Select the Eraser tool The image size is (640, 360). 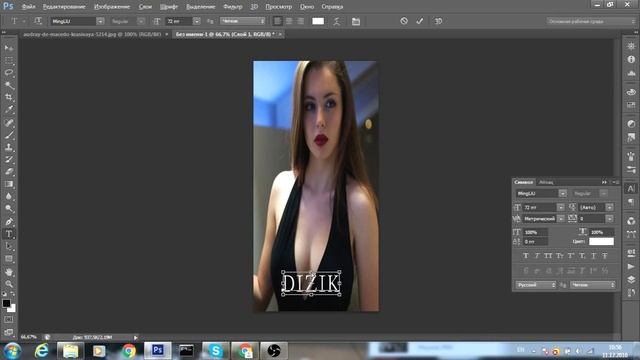point(9,172)
